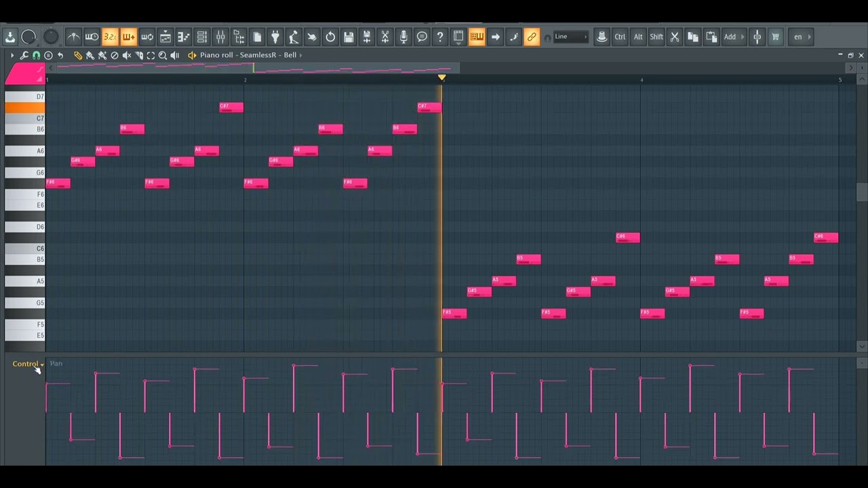Click the render/export scissors icon
The image size is (868, 488).
point(385,37)
